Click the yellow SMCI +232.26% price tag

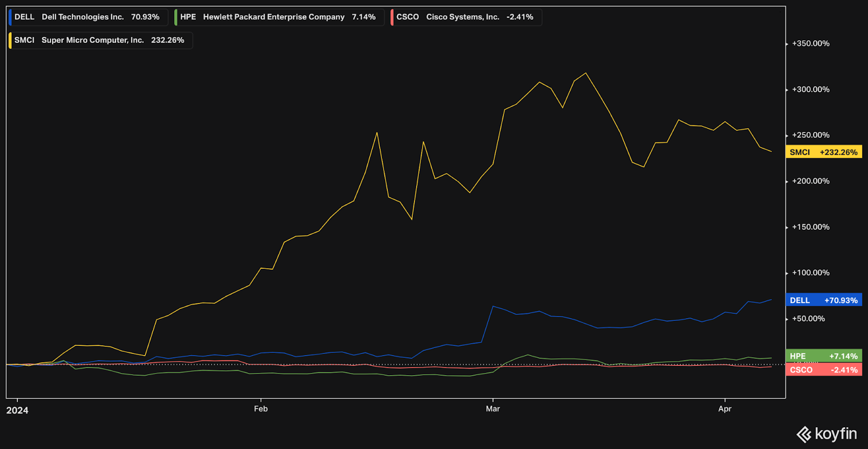pos(824,152)
